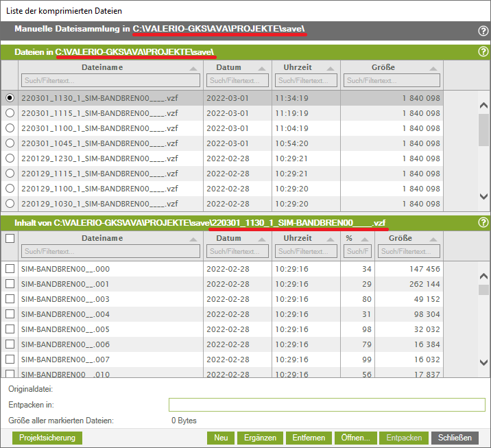Click help icon in Manuelle Dateisammlung header
This screenshot has height=448, width=491.
483,31
